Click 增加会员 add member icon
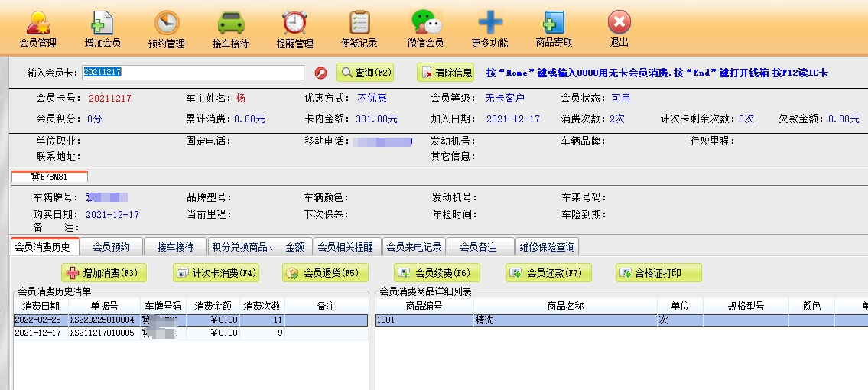 click(x=102, y=24)
